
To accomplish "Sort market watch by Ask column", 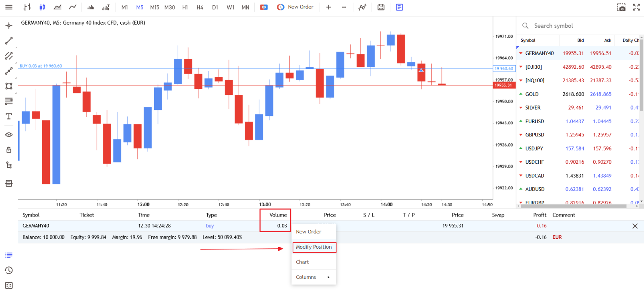I will pyautogui.click(x=608, y=40).
